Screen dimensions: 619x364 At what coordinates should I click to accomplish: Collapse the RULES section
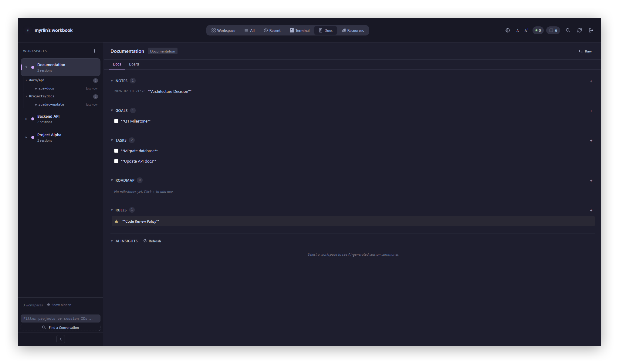coord(112,210)
